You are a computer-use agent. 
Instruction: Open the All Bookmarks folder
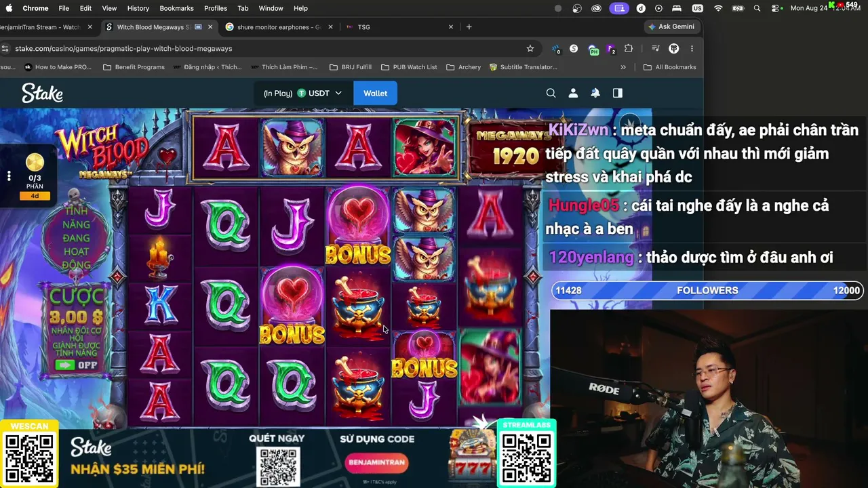[x=669, y=67]
